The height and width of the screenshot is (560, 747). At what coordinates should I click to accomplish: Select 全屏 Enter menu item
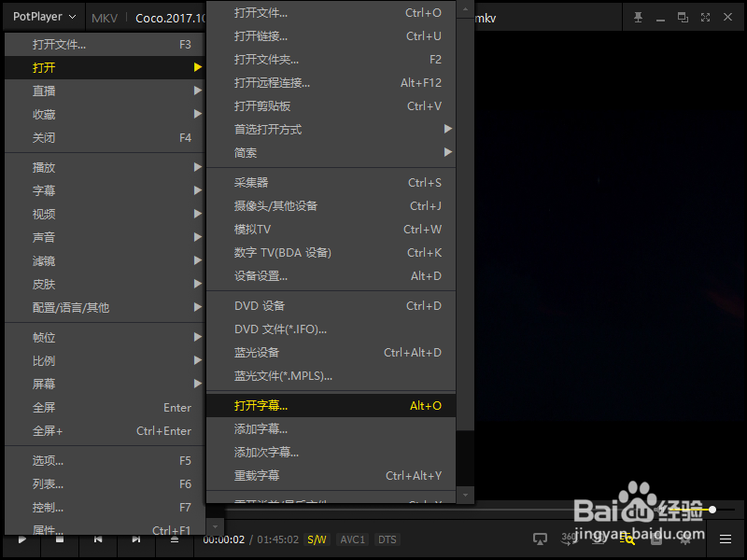(x=105, y=407)
